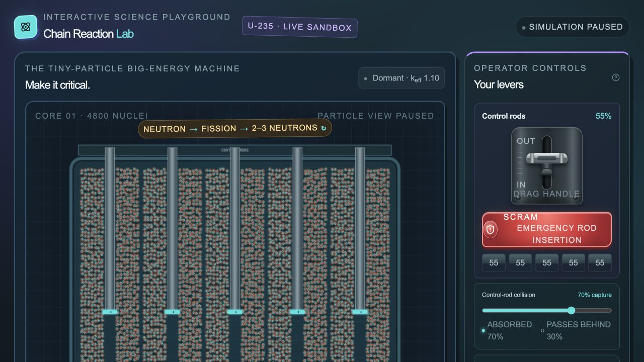This screenshot has width=644, height=362.
Task: Click the U-235 Live Sandbox badge
Action: coord(300,27)
